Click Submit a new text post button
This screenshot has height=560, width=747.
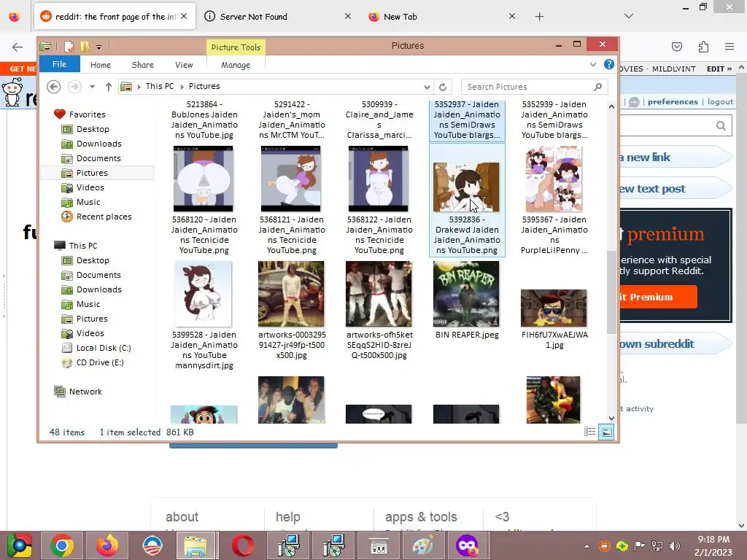[675, 189]
